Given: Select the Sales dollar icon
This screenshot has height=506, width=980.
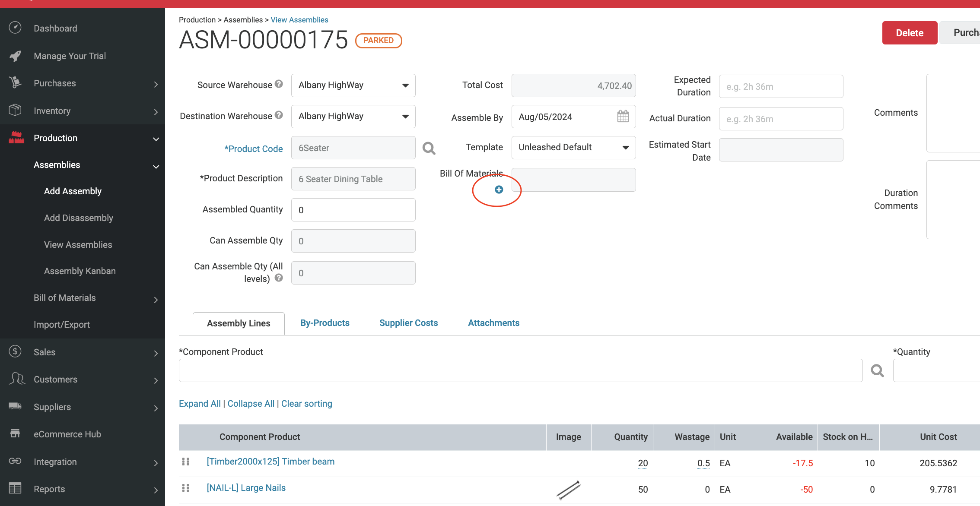Looking at the screenshot, I should point(16,352).
